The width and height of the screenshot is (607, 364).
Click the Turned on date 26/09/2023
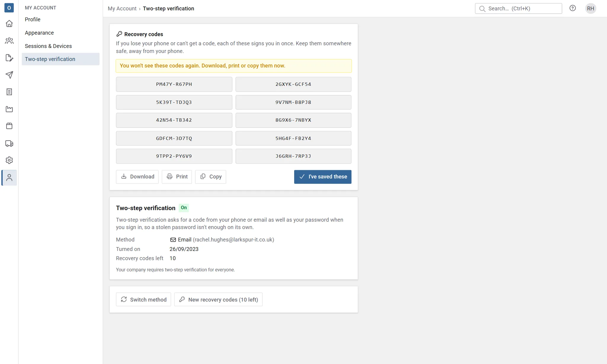[x=184, y=249]
